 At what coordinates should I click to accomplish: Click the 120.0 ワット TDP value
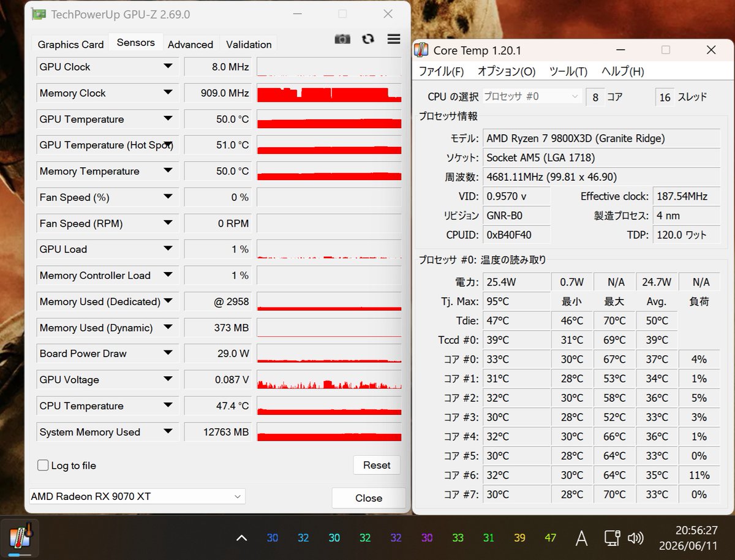click(x=687, y=235)
